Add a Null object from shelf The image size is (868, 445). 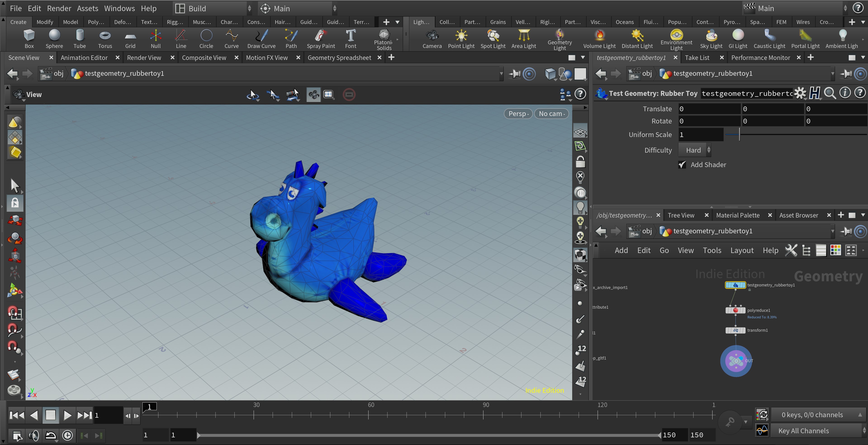pyautogui.click(x=155, y=38)
